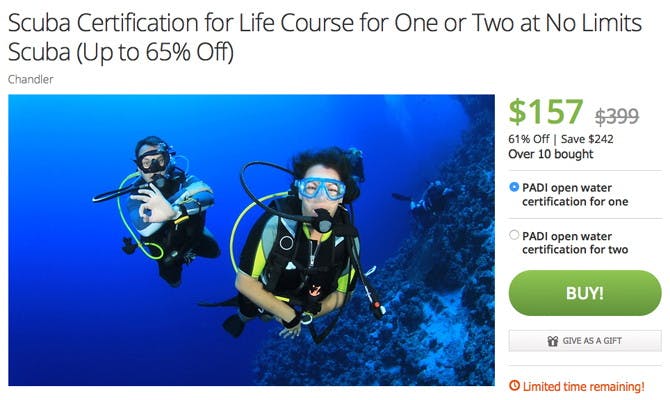Click the Save $242 savings text

[587, 139]
